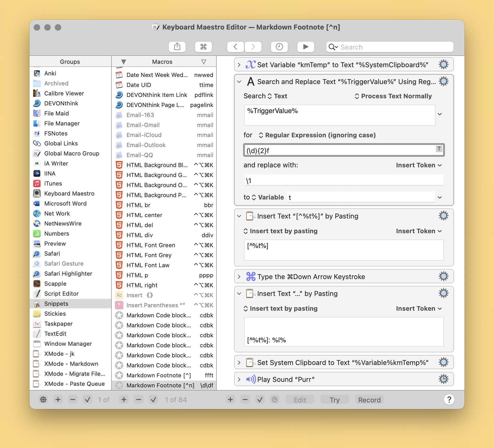The height and width of the screenshot is (448, 494).
Task: Open the variable name history chevron beside t
Action: [440, 197]
